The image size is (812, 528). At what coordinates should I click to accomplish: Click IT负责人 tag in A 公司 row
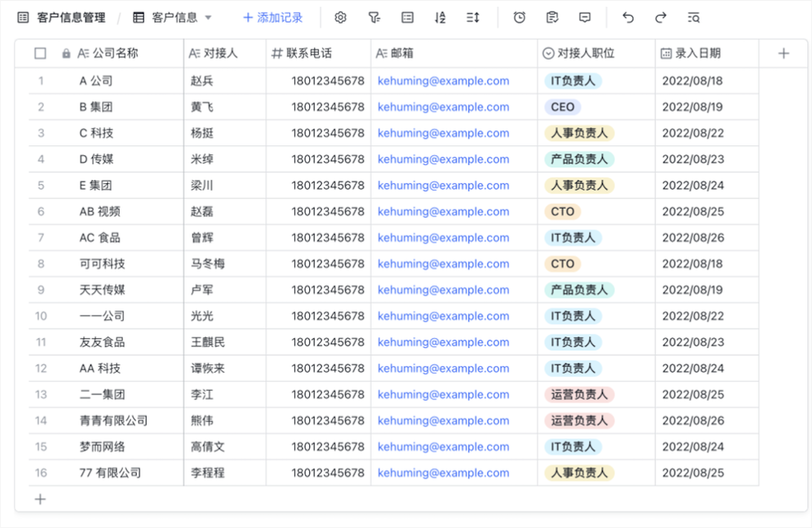click(x=573, y=81)
